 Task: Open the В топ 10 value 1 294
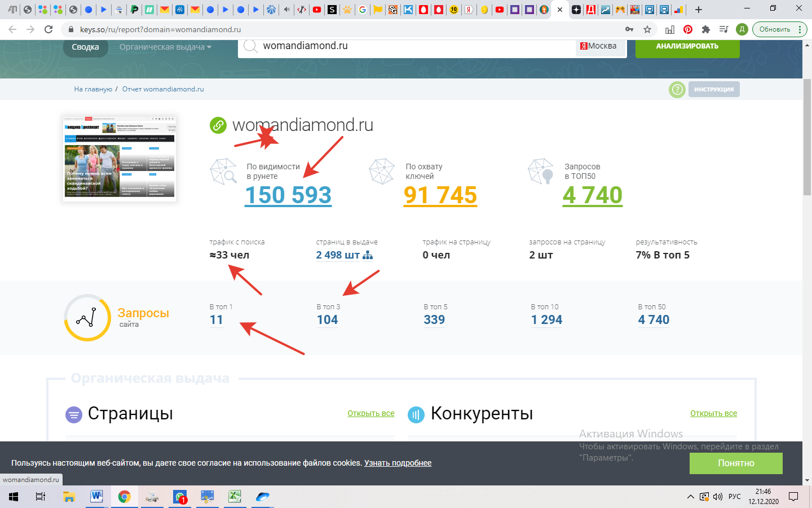click(x=546, y=320)
